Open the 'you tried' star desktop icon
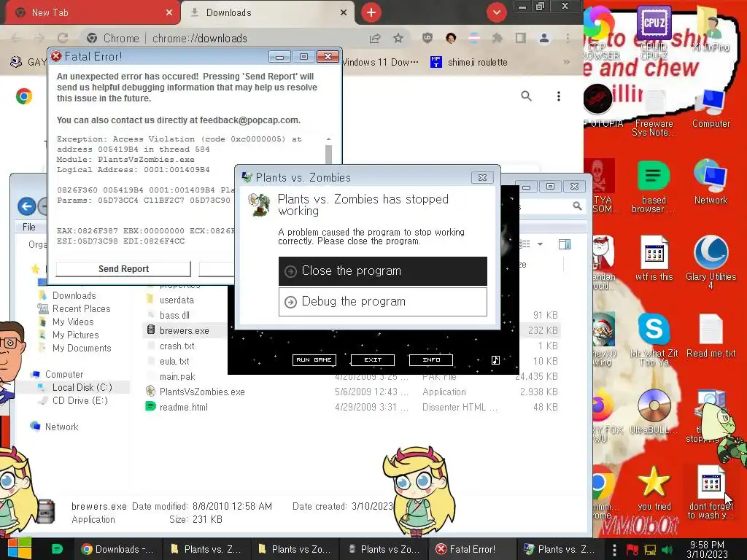 [x=654, y=488]
